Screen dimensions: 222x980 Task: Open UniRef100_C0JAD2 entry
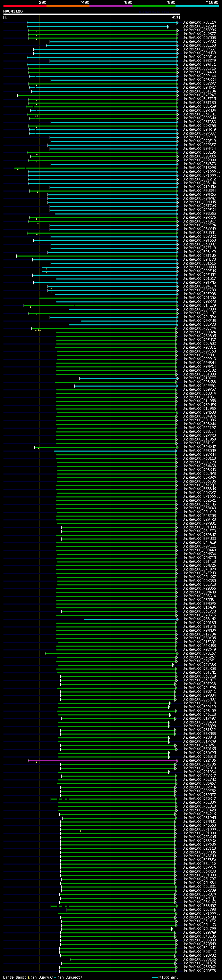pyautogui.click(x=199, y=344)
